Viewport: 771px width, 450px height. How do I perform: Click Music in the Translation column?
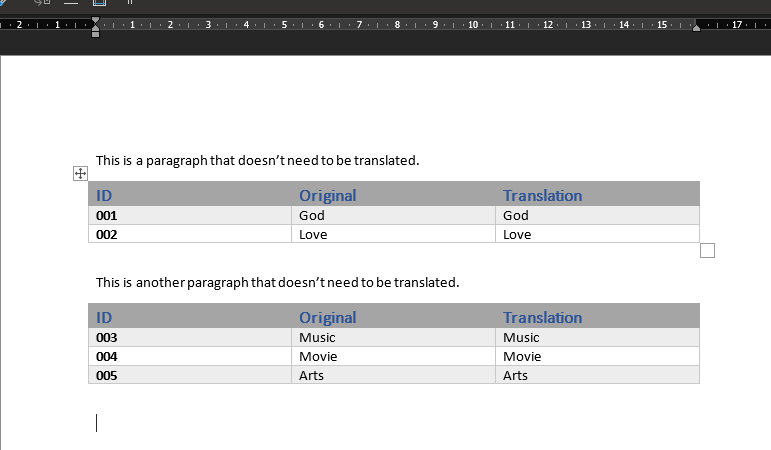click(521, 337)
